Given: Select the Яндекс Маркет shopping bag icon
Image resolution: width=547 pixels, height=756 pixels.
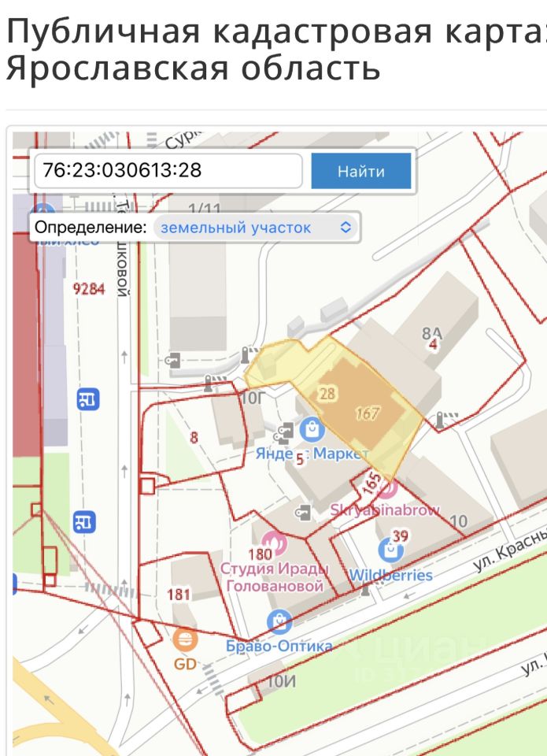Looking at the screenshot, I should click(312, 429).
